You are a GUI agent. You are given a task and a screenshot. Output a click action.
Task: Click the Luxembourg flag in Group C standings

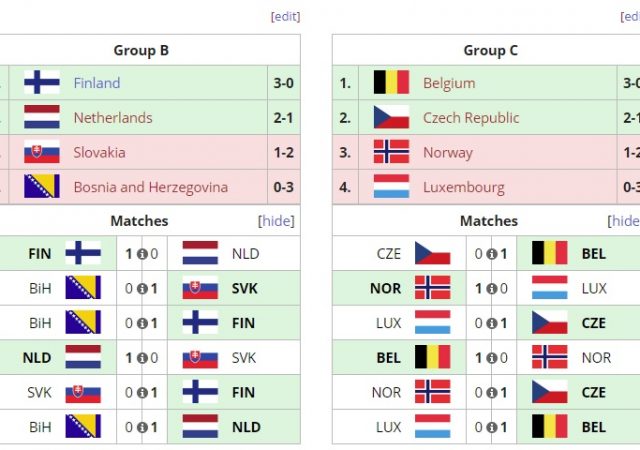click(391, 187)
